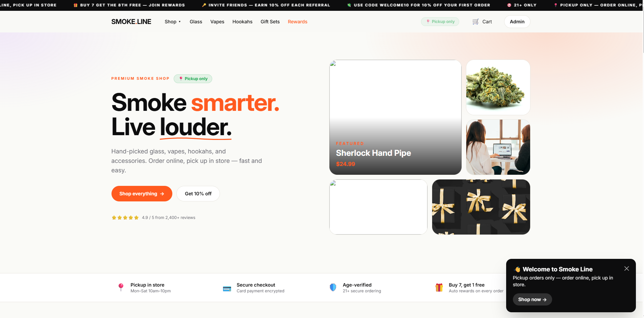Click the leaf icon in top banner

tap(349, 5)
